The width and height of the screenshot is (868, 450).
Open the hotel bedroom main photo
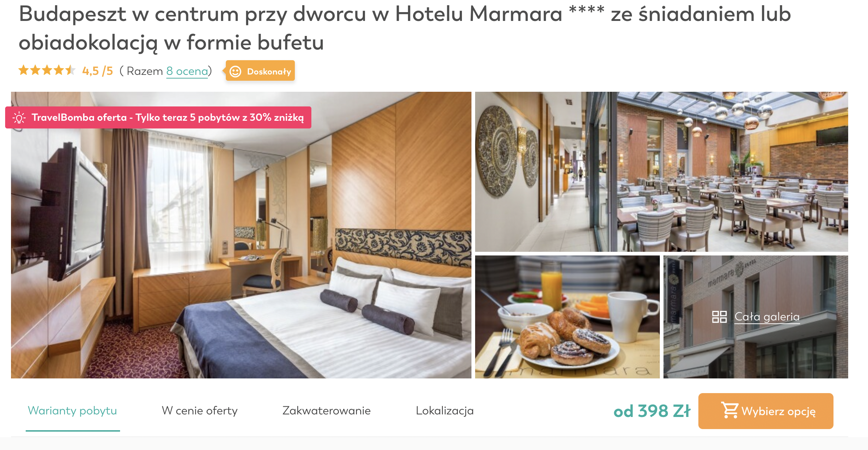click(241, 235)
